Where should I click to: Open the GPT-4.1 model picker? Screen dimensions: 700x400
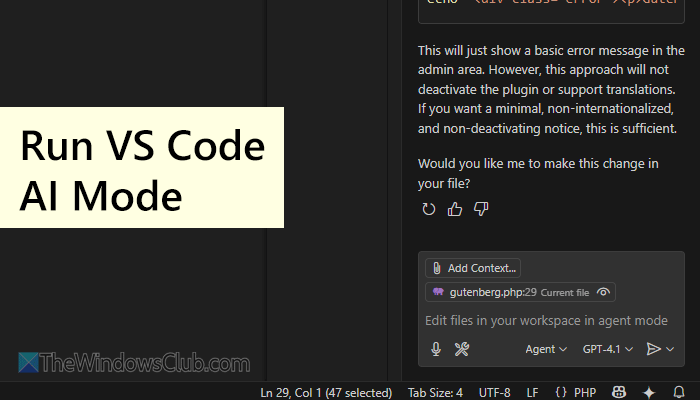pos(608,349)
